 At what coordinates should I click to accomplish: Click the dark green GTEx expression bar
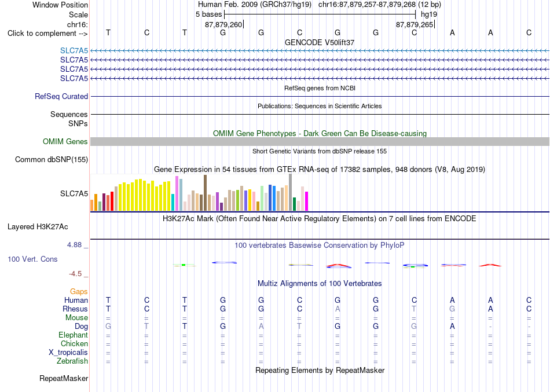tap(294, 204)
